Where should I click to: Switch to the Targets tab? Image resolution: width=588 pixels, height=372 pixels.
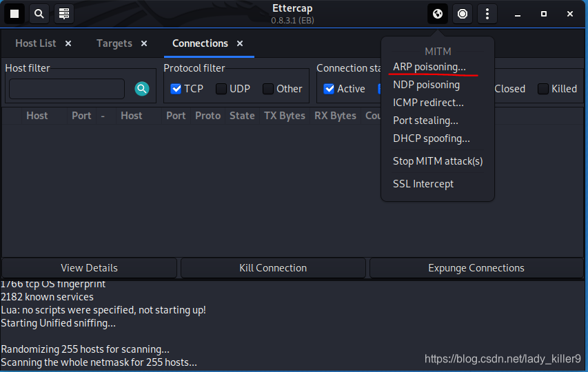pos(114,43)
